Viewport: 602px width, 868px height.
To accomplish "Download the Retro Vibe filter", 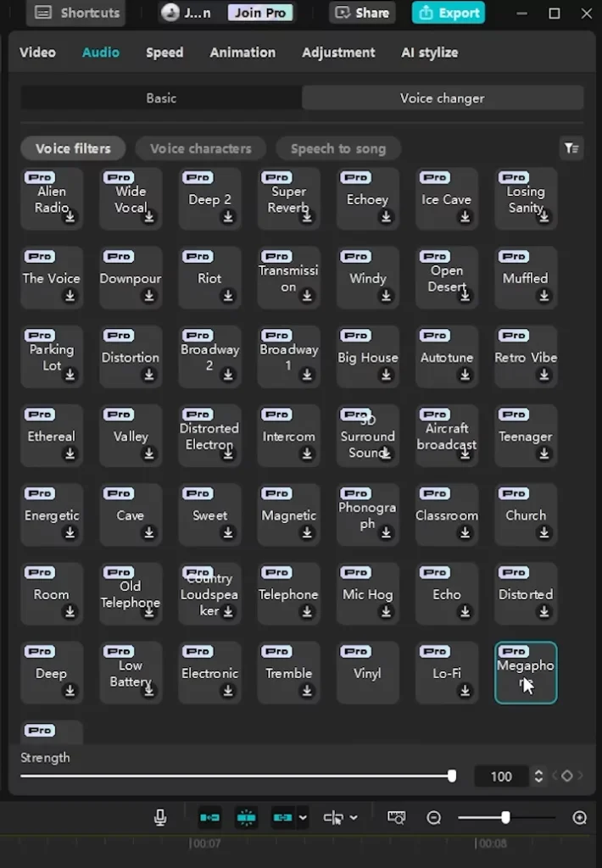I will pos(544,375).
